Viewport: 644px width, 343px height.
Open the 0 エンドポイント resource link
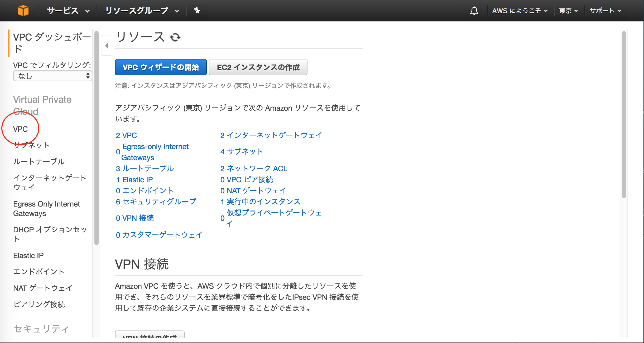click(x=145, y=190)
